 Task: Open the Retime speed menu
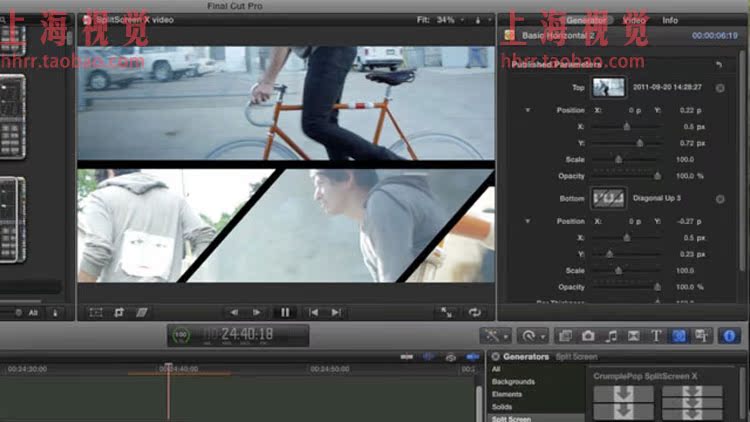click(x=532, y=336)
